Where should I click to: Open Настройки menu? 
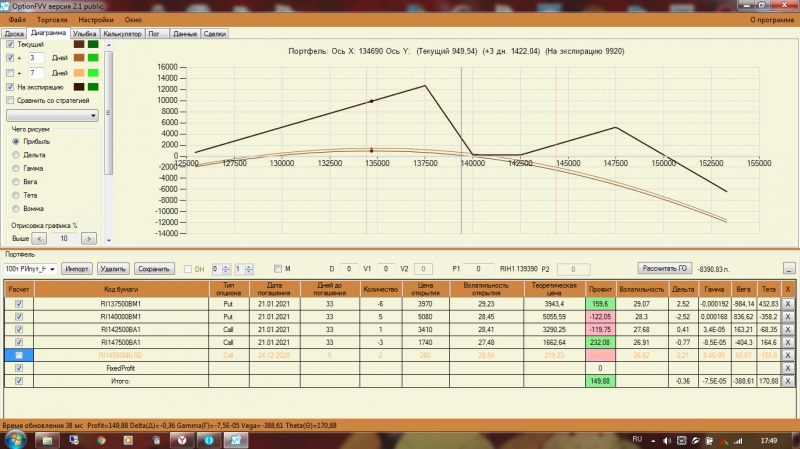tap(96, 20)
